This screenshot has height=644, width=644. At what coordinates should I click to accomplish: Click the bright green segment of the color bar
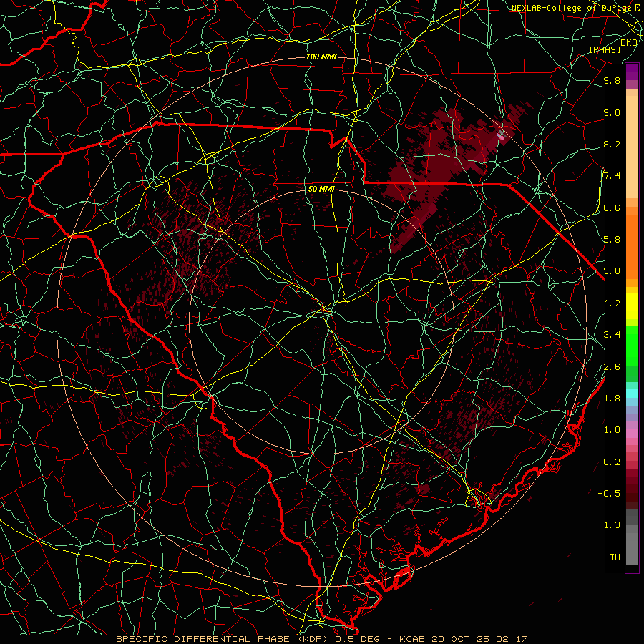tap(632, 346)
